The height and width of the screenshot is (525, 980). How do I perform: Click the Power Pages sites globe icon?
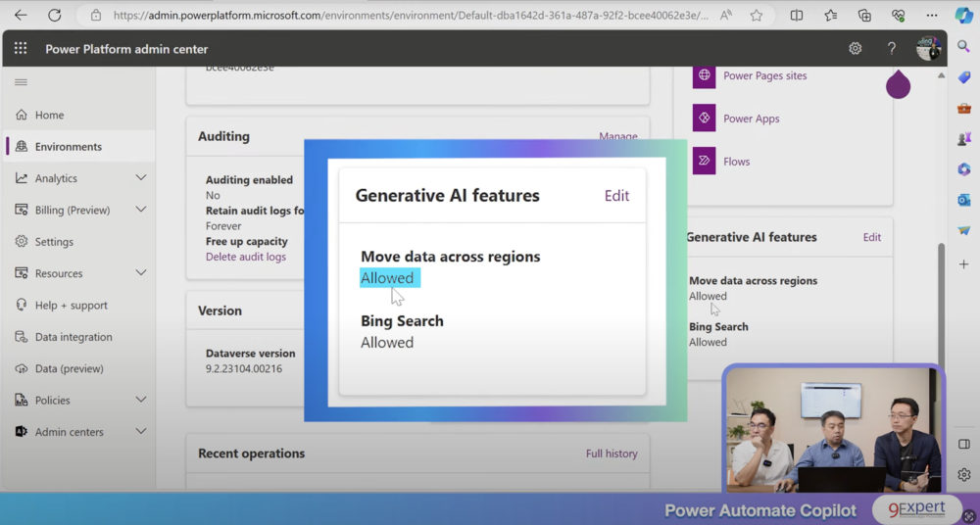(705, 75)
